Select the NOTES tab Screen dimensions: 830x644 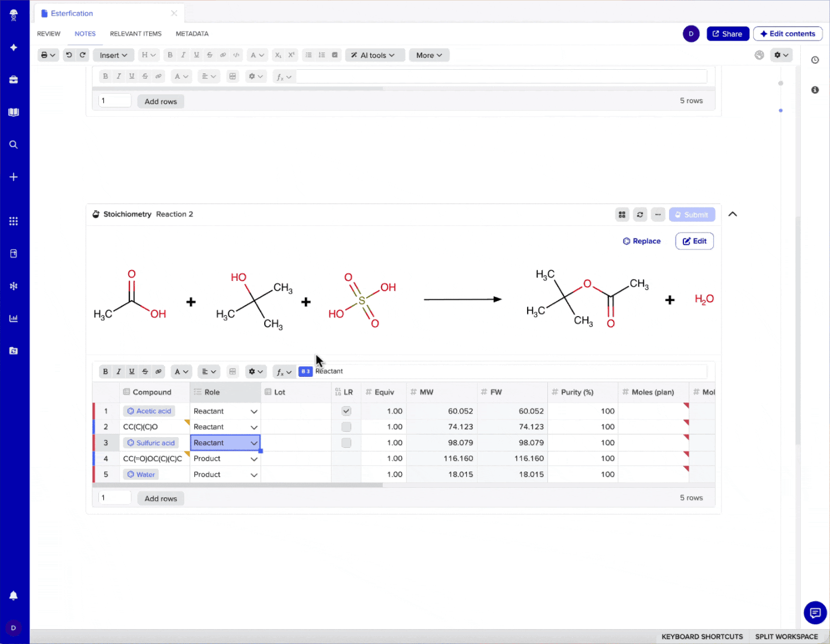click(85, 34)
